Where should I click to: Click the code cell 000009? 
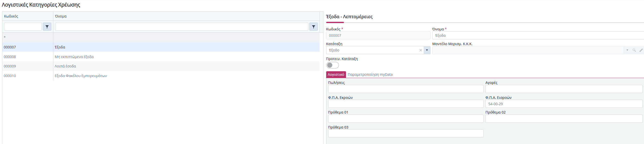(28, 66)
